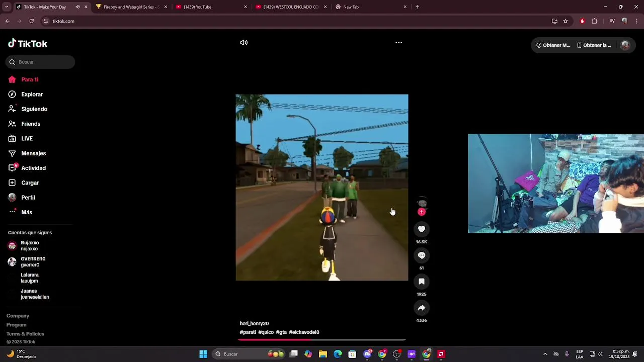Screen dimensions: 644x362
Task: Open Microsoft Store from the taskbar
Action: pos(353,354)
